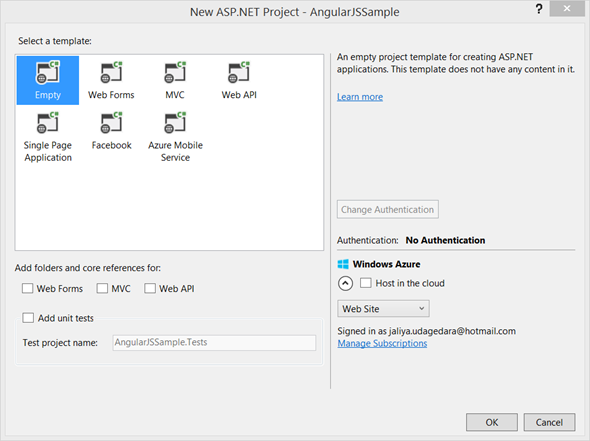
Task: Pick the Azure Mobile Service template
Action: click(x=175, y=137)
